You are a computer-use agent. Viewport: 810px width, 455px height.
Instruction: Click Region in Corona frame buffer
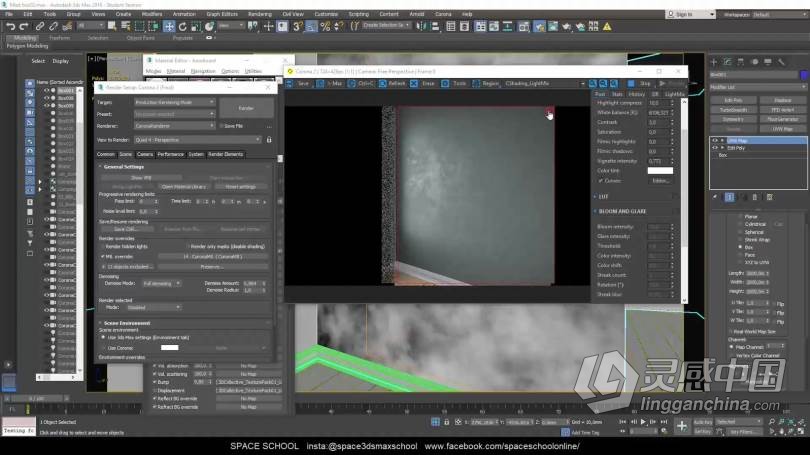point(486,83)
